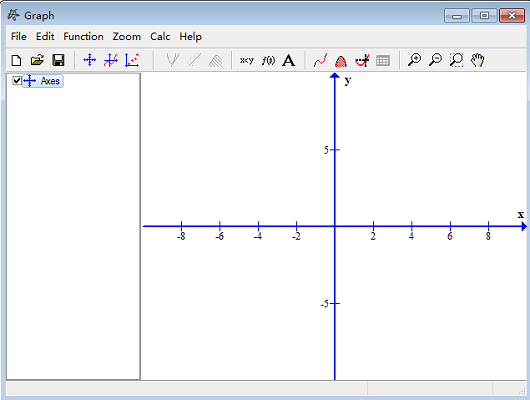The width and height of the screenshot is (530, 400).
Task: Open the f(t) custom functions icon
Action: click(x=268, y=61)
